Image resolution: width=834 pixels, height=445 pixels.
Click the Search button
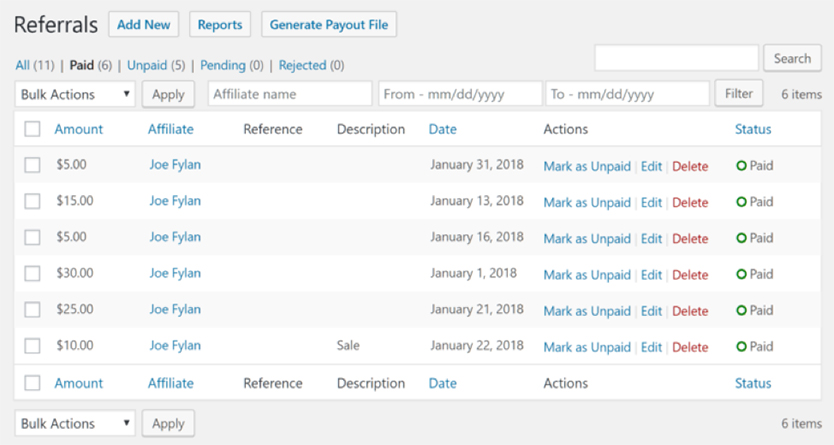coord(792,59)
